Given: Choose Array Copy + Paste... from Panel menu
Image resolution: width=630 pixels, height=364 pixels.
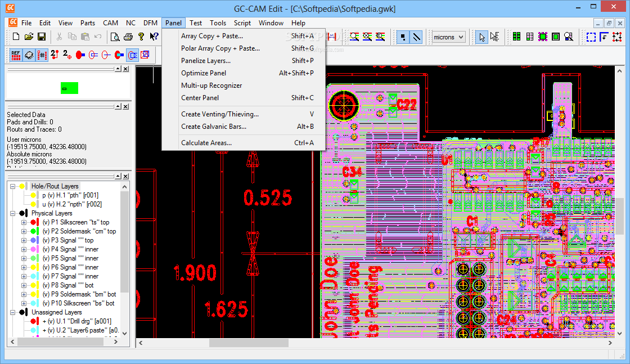Looking at the screenshot, I should (x=244, y=36).
